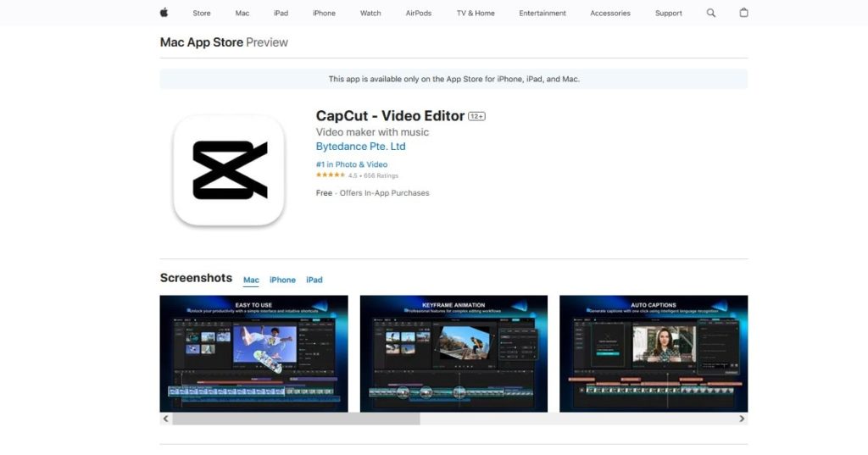This screenshot has height=455, width=868.
Task: Open Easy To Use screenshot thumbnail
Action: (x=253, y=353)
